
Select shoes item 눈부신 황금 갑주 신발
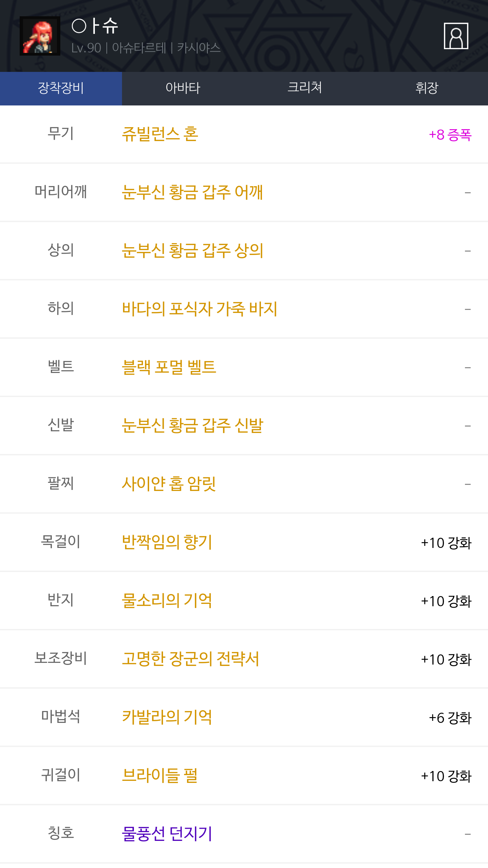[192, 426]
